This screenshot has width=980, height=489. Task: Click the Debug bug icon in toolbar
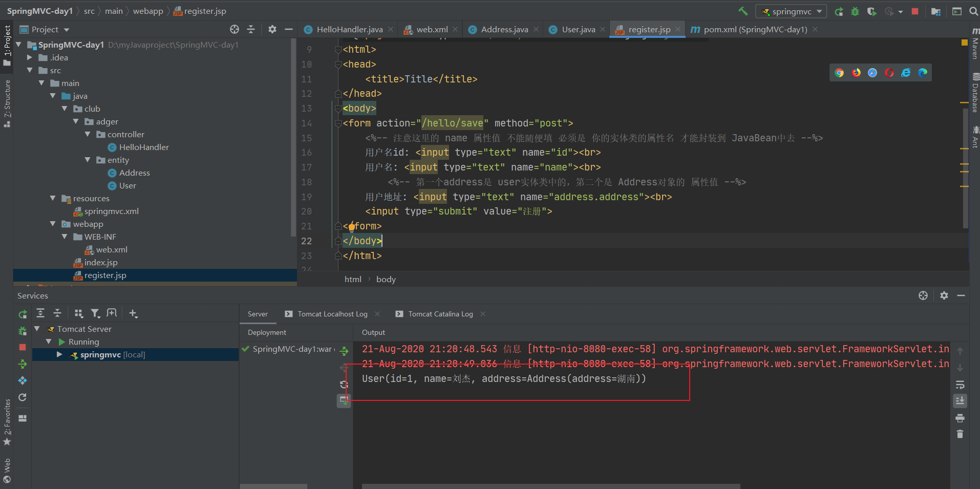point(855,11)
